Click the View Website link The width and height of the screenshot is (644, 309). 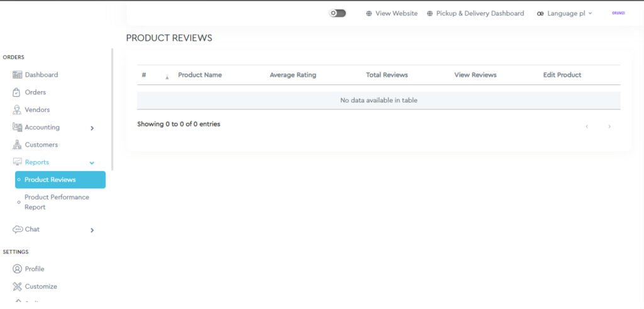point(396,13)
